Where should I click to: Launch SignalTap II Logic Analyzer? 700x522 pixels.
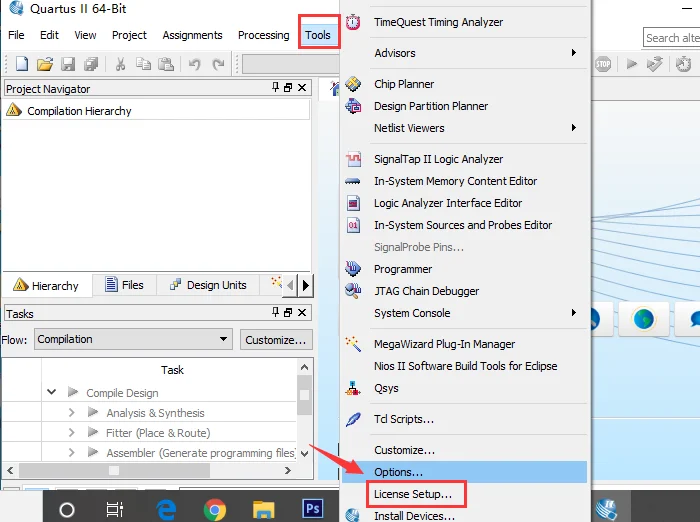[x=465, y=159]
